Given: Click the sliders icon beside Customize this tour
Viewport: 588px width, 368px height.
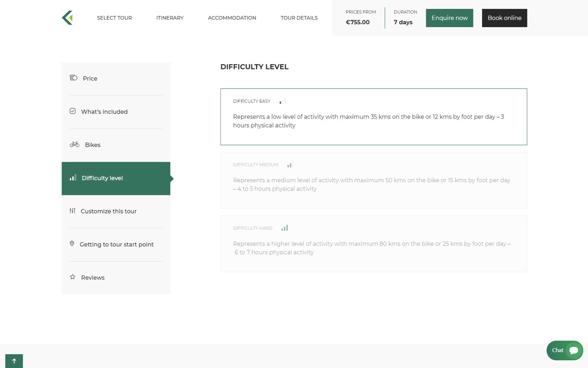Looking at the screenshot, I should tap(72, 211).
